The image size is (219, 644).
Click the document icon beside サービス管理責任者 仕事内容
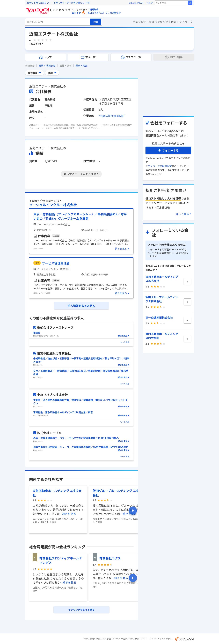pyautogui.click(x=35, y=281)
